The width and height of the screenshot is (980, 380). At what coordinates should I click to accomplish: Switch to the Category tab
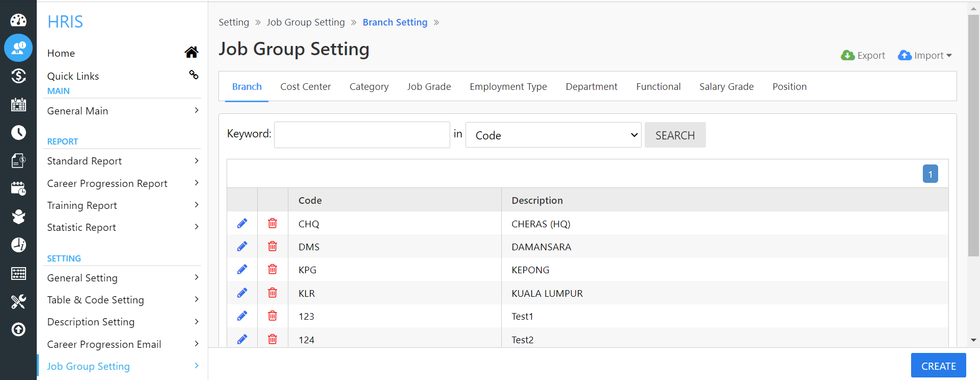pyautogui.click(x=369, y=86)
